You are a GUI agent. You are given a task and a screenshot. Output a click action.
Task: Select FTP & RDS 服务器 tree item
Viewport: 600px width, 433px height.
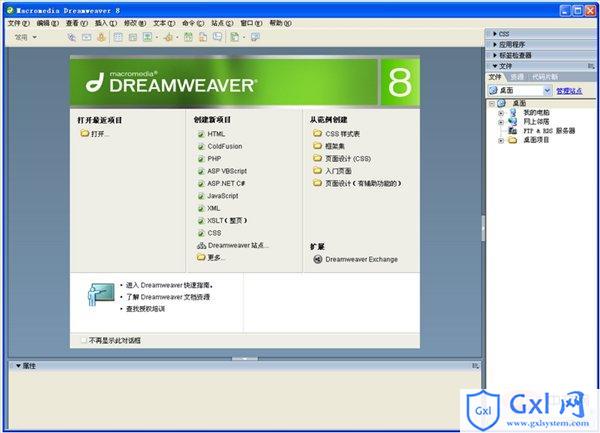pos(549,131)
